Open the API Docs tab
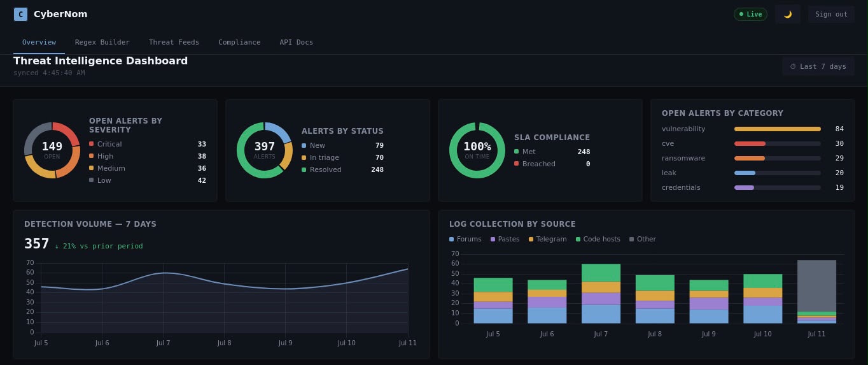 click(297, 42)
